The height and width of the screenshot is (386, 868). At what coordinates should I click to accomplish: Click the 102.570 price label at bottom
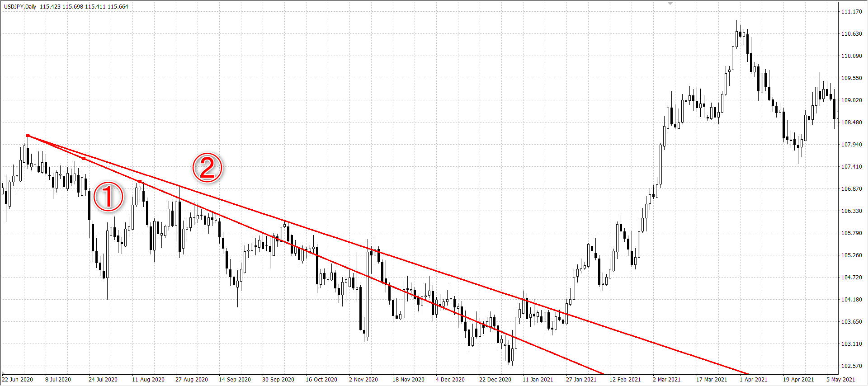(x=851, y=366)
